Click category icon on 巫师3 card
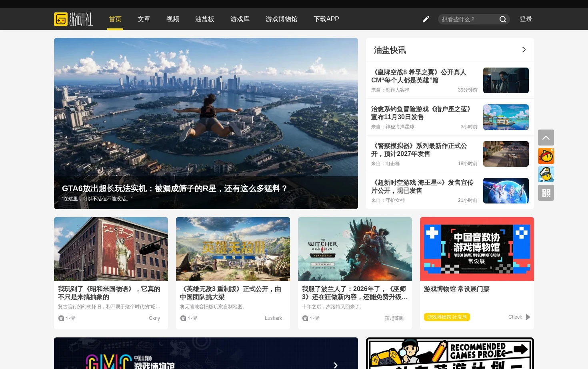Screen dimensions: 588x369 pos(305,318)
